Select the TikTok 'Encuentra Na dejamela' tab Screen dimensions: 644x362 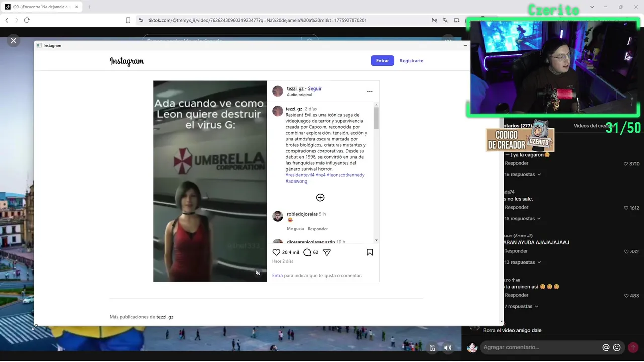41,7
